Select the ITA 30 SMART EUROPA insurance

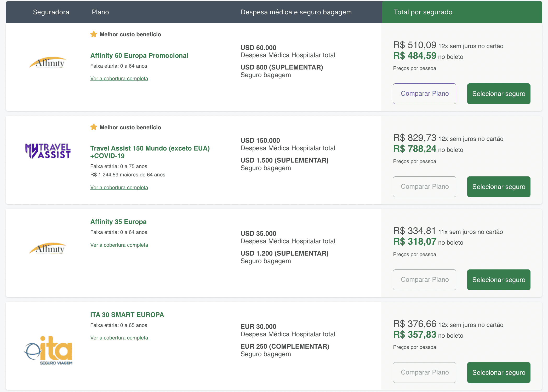coord(499,372)
